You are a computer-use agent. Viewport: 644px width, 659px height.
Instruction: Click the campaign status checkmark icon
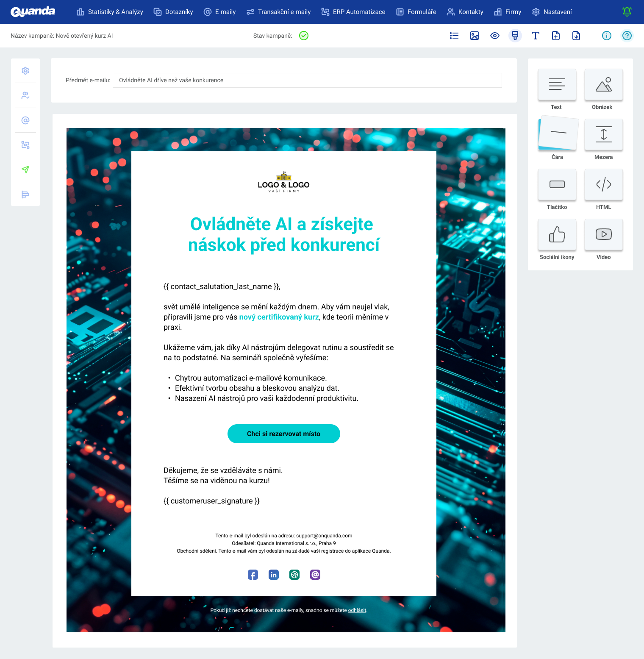coord(304,36)
